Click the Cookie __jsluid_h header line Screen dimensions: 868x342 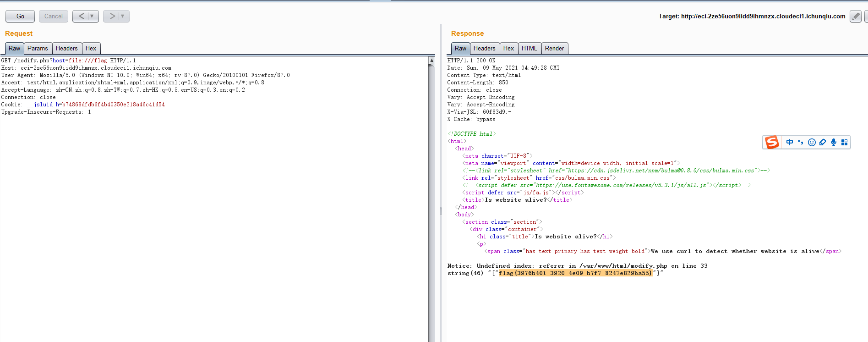pyautogui.click(x=83, y=105)
